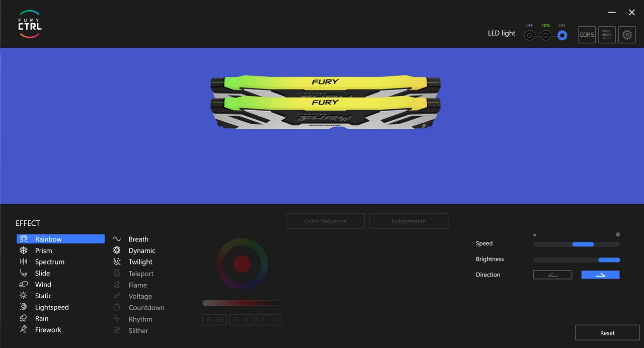Viewport: 644px width, 348px height.
Task: Reset lighting settings with Reset button
Action: click(607, 333)
